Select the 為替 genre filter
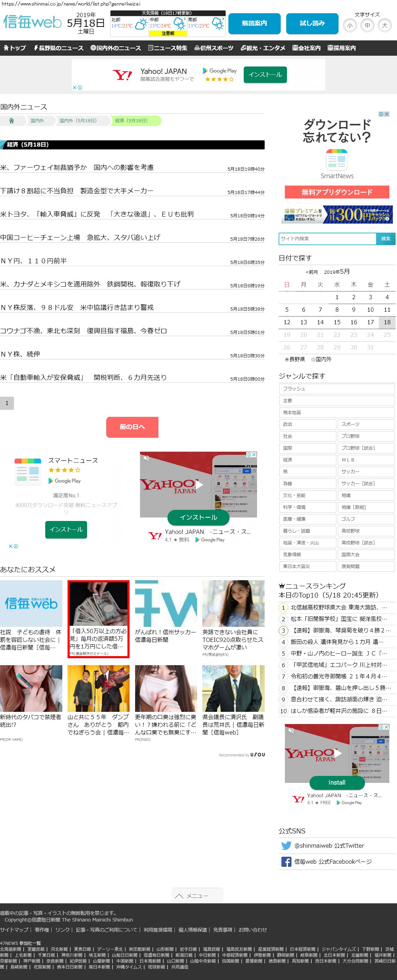Viewport: 397px width, 980px height. tap(307, 483)
